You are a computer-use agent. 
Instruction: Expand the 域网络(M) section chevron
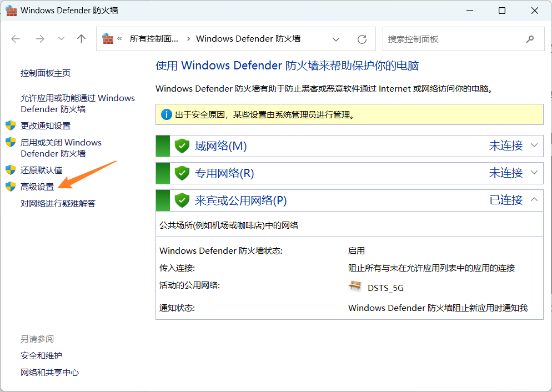[534, 145]
